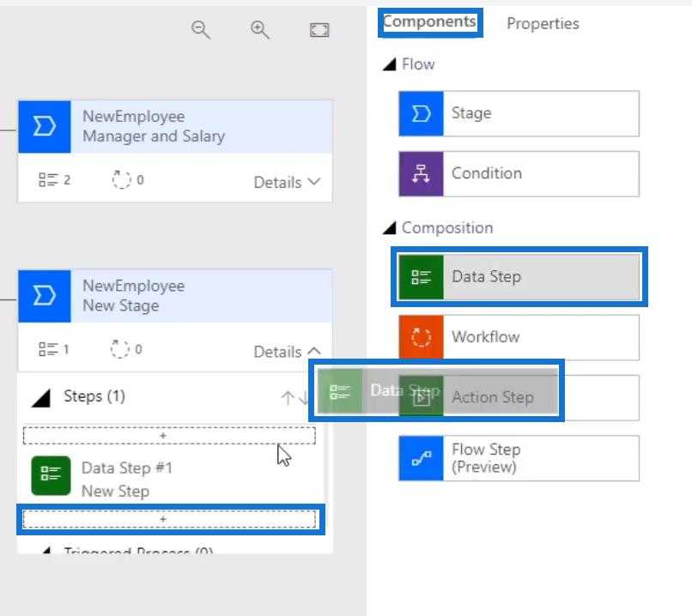This screenshot has height=616, width=692.
Task: Collapse the Composition components group
Action: click(x=389, y=228)
